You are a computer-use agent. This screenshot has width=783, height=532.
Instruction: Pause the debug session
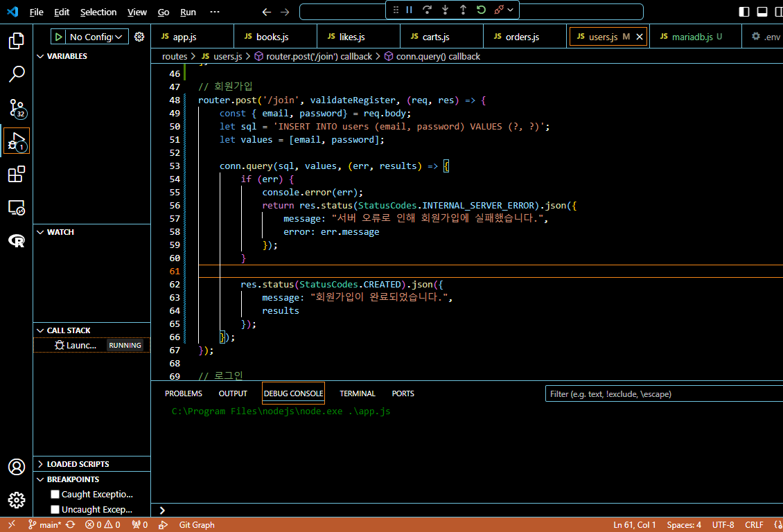(409, 10)
